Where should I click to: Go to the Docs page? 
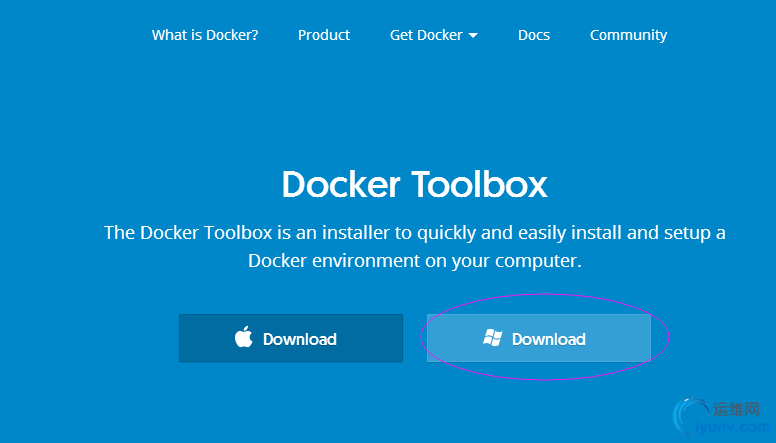[x=534, y=35]
